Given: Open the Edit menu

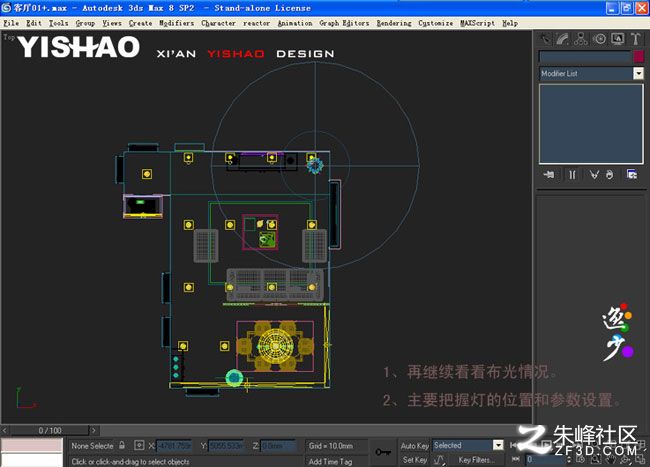Looking at the screenshot, I should (x=34, y=23).
